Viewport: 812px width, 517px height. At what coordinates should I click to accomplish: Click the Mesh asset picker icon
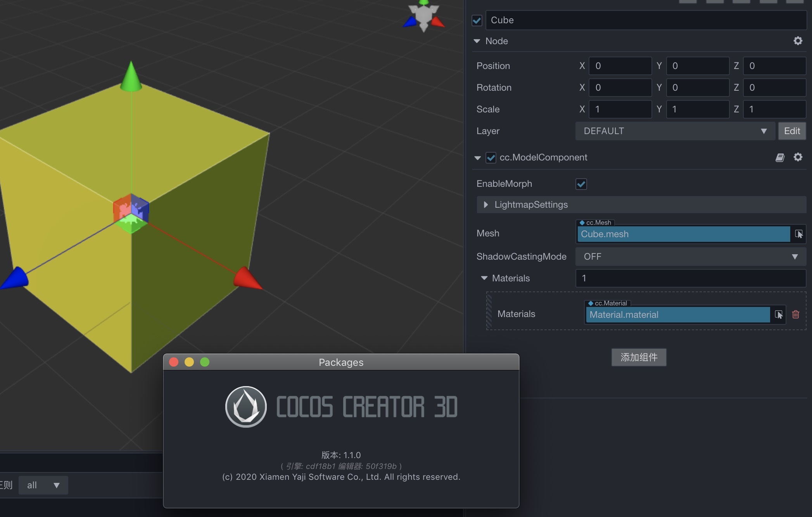tap(799, 234)
